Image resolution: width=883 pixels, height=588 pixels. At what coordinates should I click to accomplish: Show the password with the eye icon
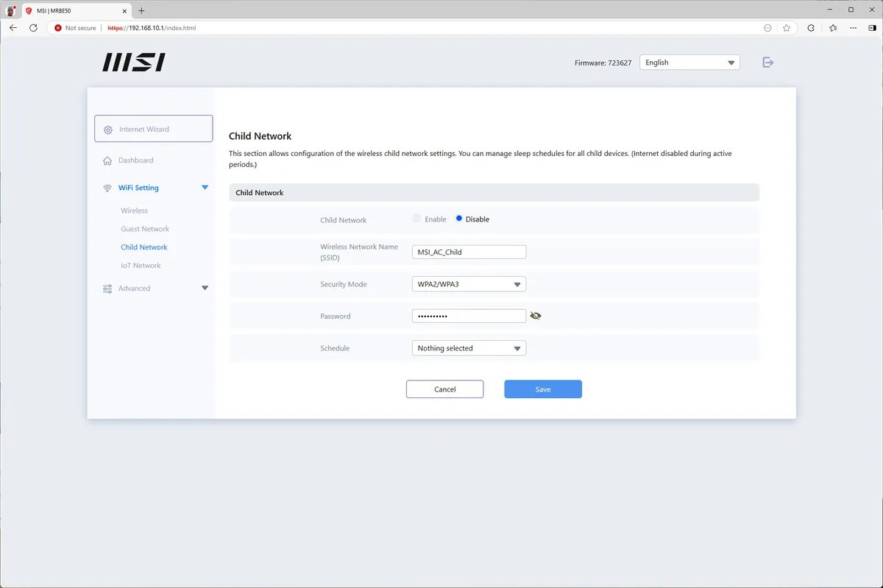coord(536,316)
